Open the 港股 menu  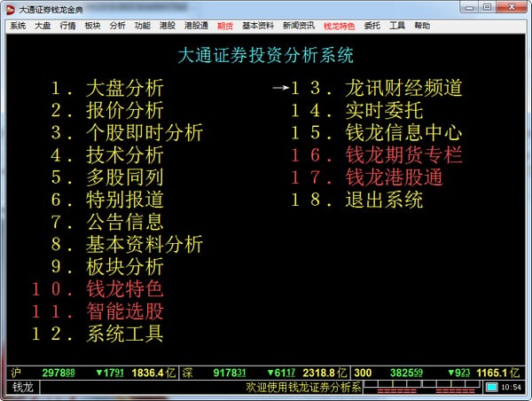point(168,26)
